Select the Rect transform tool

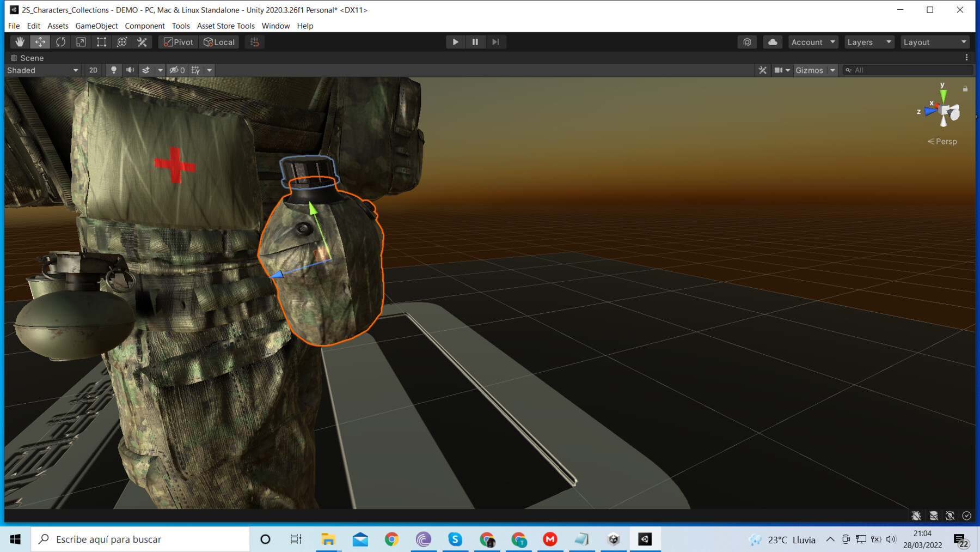(101, 42)
